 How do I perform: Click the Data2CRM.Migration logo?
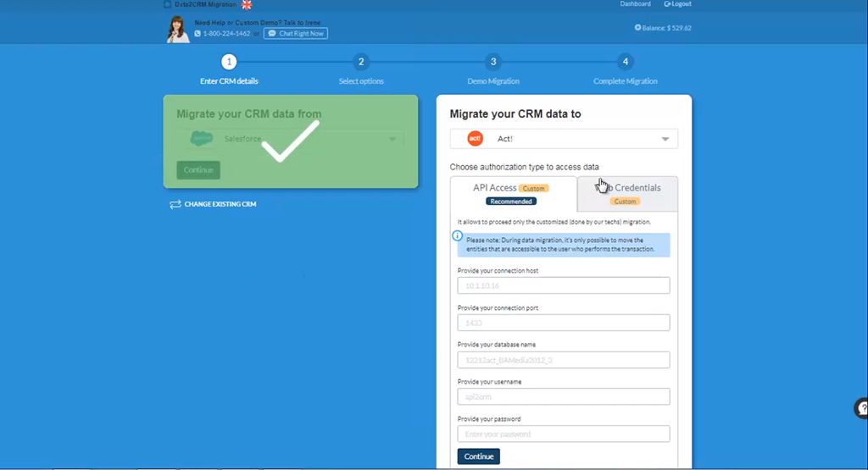tap(200, 4)
